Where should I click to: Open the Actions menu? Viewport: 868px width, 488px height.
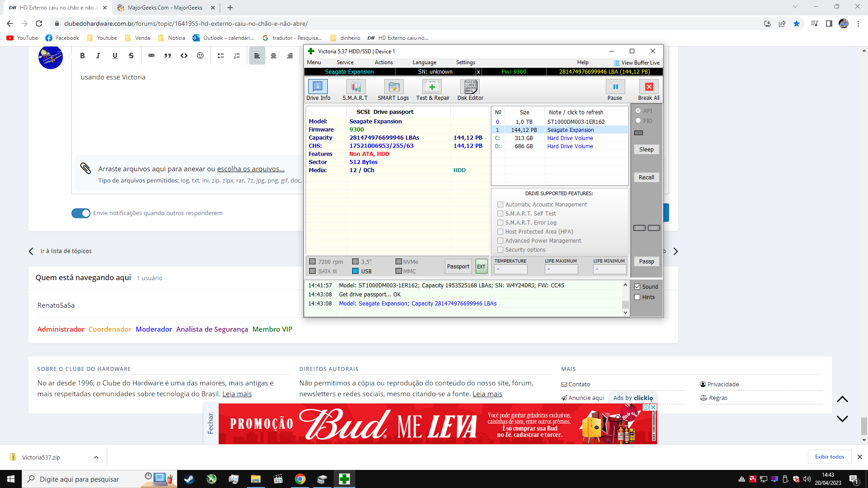[x=384, y=62]
